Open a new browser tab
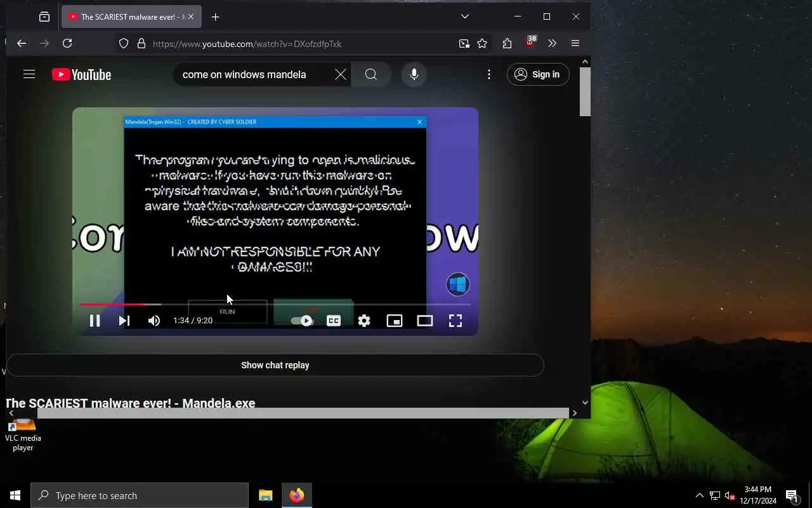Viewport: 812px width, 508px height. pos(216,17)
